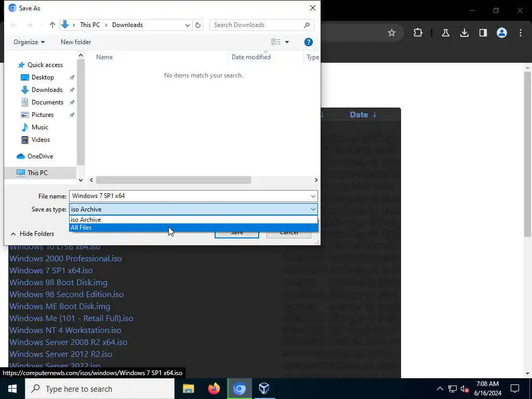Open view options dropdown arrow

[287, 42]
